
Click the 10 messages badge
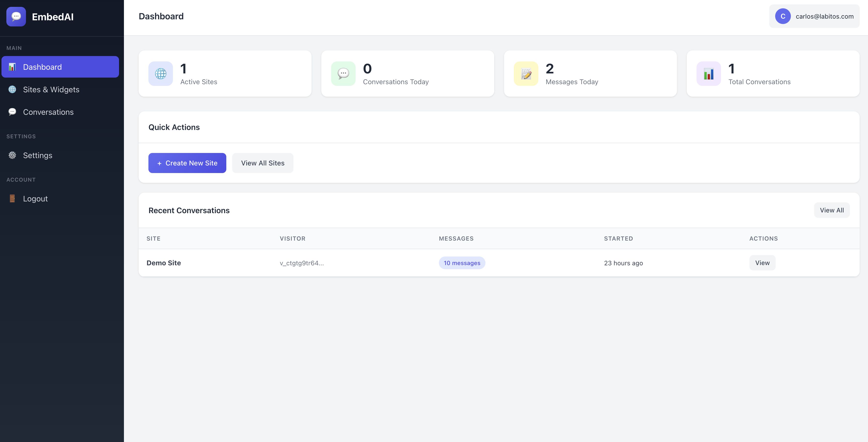462,263
